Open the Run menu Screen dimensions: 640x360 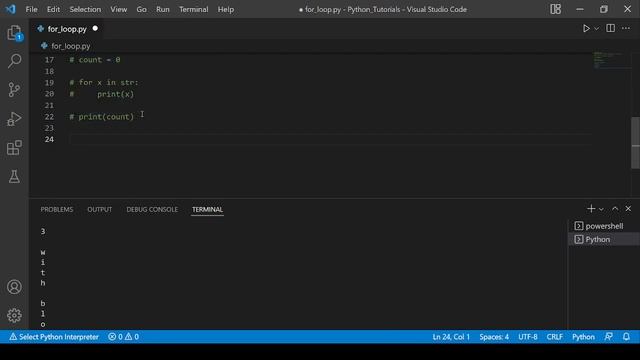[x=162, y=9]
